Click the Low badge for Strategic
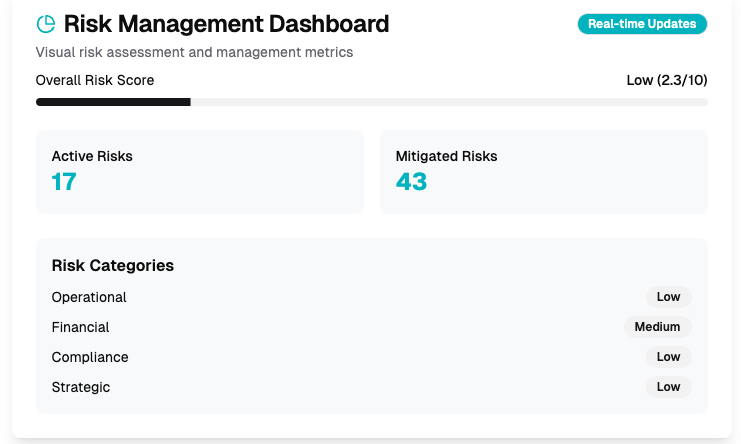Screen dimensions: 741x444 click(x=668, y=387)
